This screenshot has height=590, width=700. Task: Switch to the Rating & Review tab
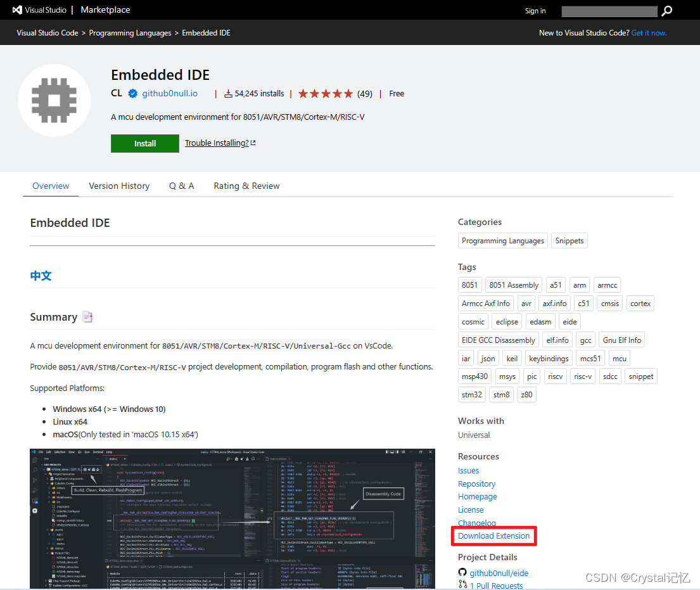pos(246,186)
